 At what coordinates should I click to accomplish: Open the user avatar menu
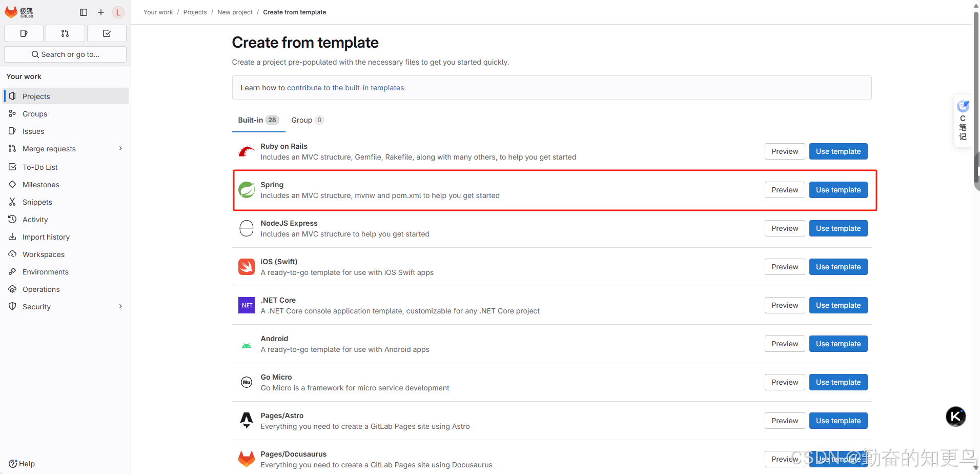[118, 12]
